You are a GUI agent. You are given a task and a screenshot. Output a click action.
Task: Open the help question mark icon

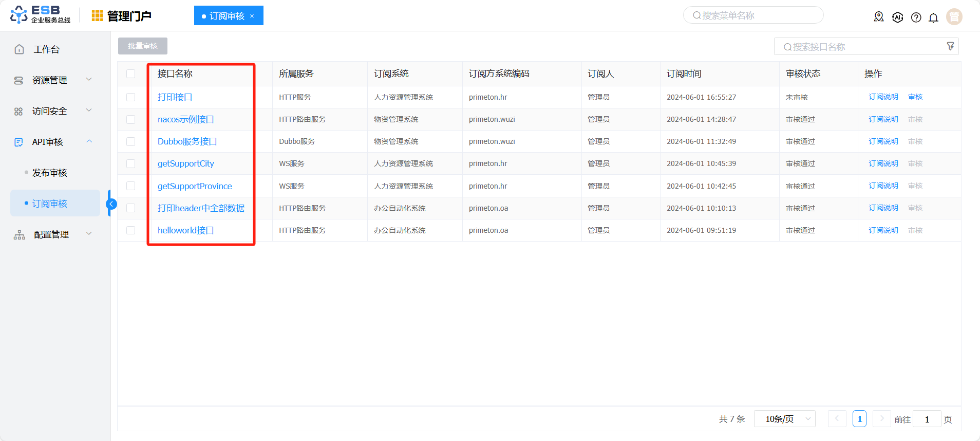tap(916, 17)
